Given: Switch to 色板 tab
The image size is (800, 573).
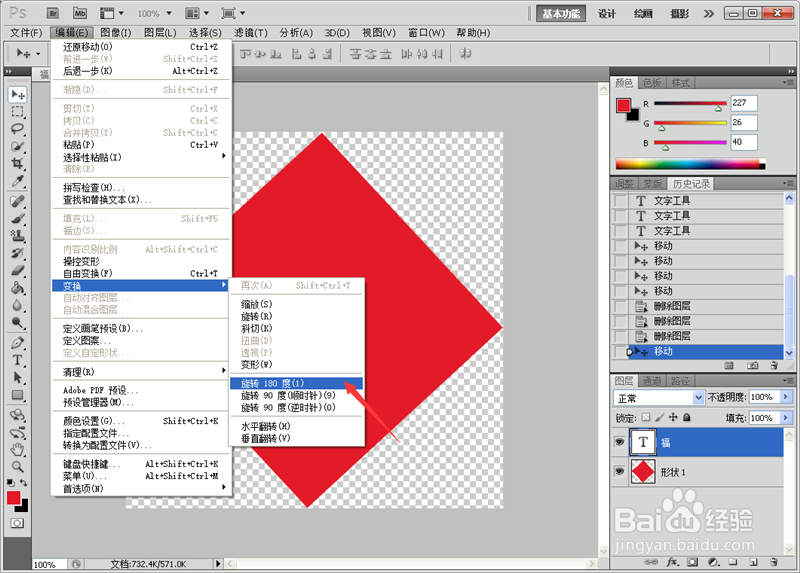Looking at the screenshot, I should coord(652,83).
